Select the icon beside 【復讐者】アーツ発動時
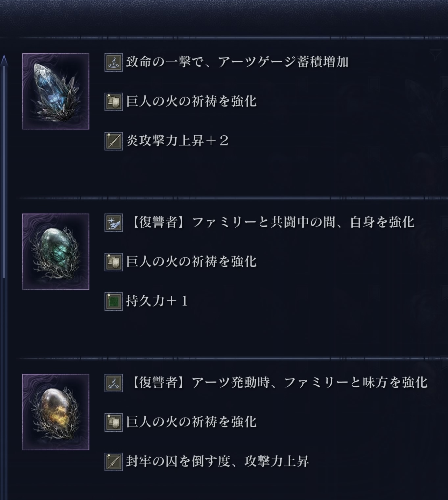The height and width of the screenshot is (500, 448). 114,383
